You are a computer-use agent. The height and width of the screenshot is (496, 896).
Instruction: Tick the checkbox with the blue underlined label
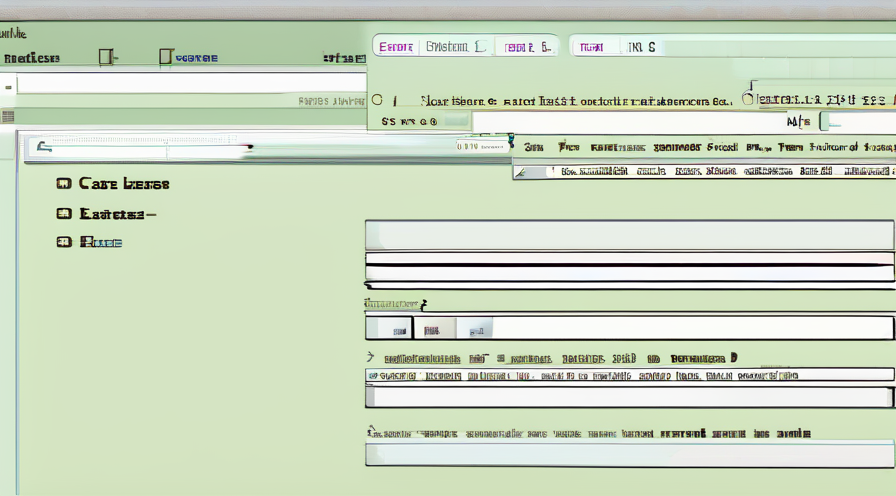(x=64, y=242)
